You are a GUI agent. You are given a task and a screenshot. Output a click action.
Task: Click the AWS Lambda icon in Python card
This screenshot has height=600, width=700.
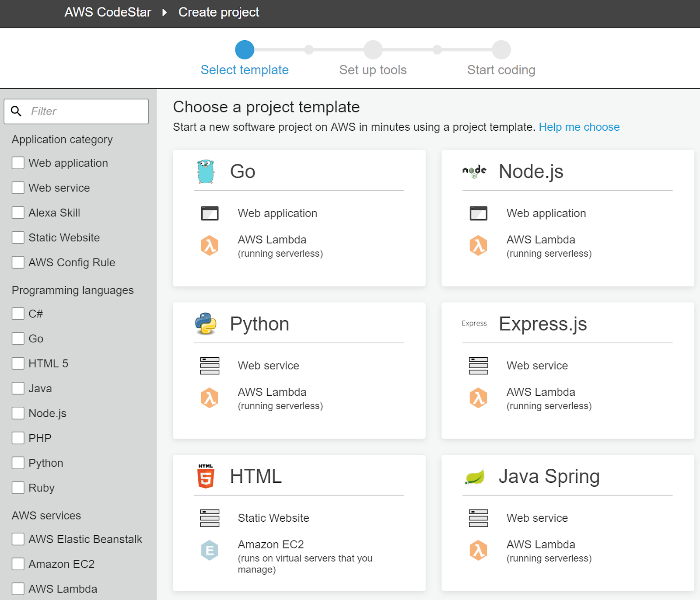(x=210, y=398)
